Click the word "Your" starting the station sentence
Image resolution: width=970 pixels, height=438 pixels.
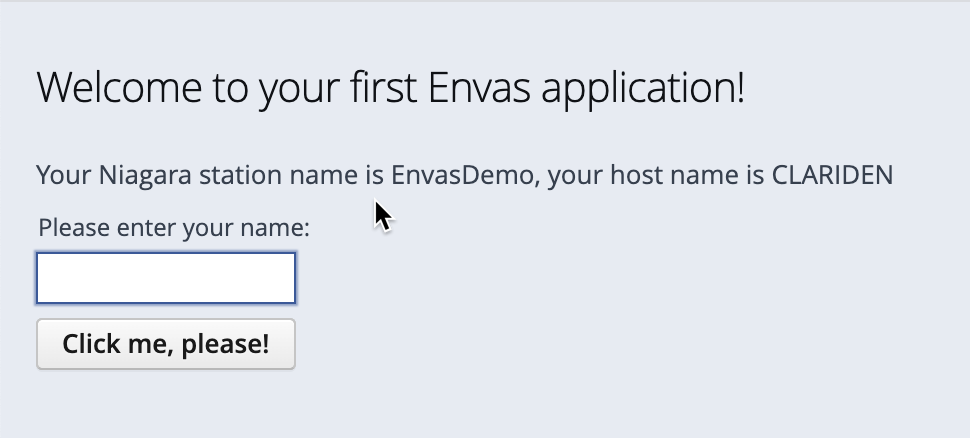pos(64,175)
